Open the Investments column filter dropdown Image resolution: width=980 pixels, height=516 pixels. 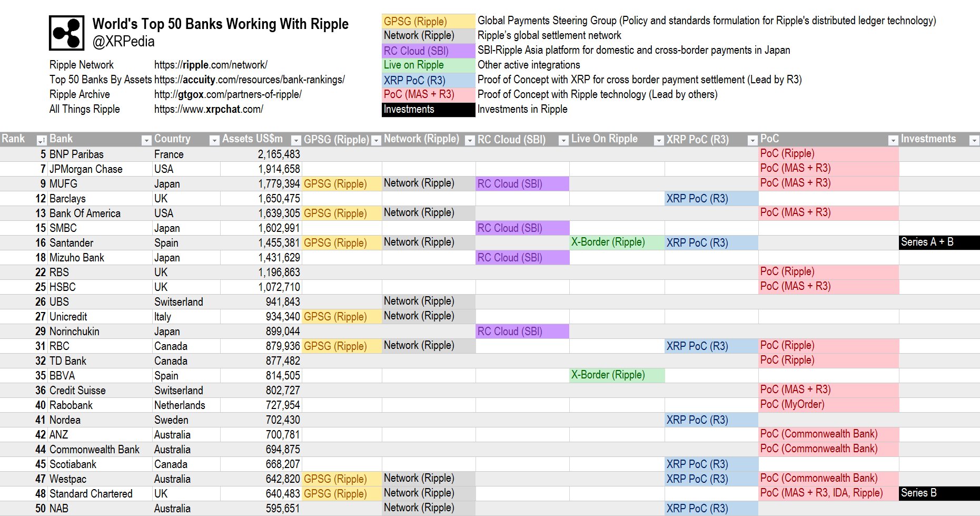coord(974,140)
